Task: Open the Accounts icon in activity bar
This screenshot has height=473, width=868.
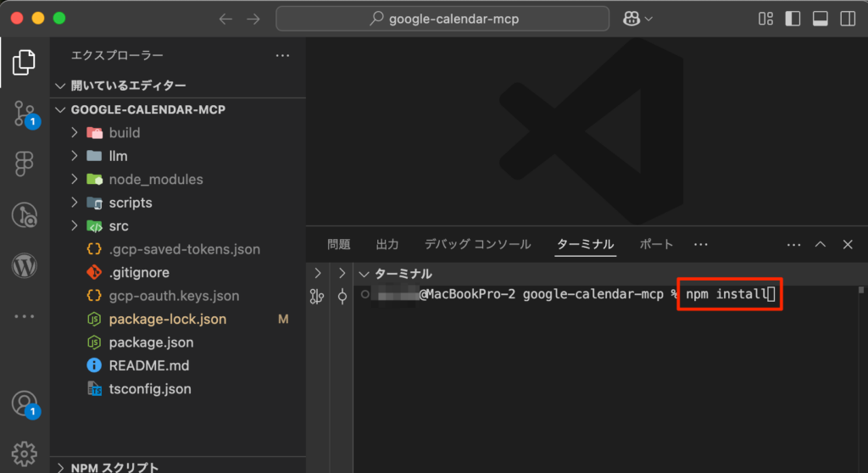Action: pos(25,403)
